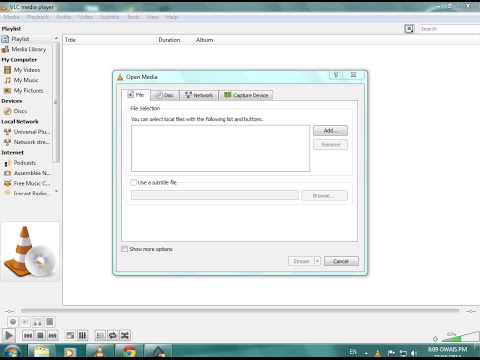Image resolution: width=480 pixels, height=360 pixels.
Task: Sort by Title column header
Action: [x=70, y=40]
